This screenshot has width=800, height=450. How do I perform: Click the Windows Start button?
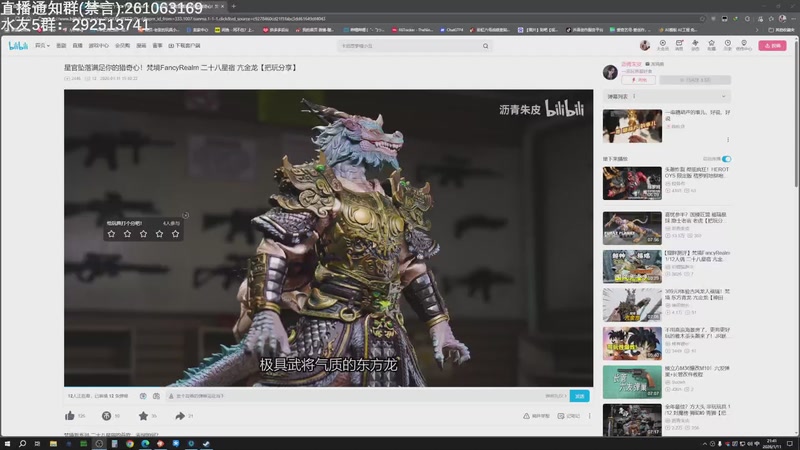[x=7, y=444]
